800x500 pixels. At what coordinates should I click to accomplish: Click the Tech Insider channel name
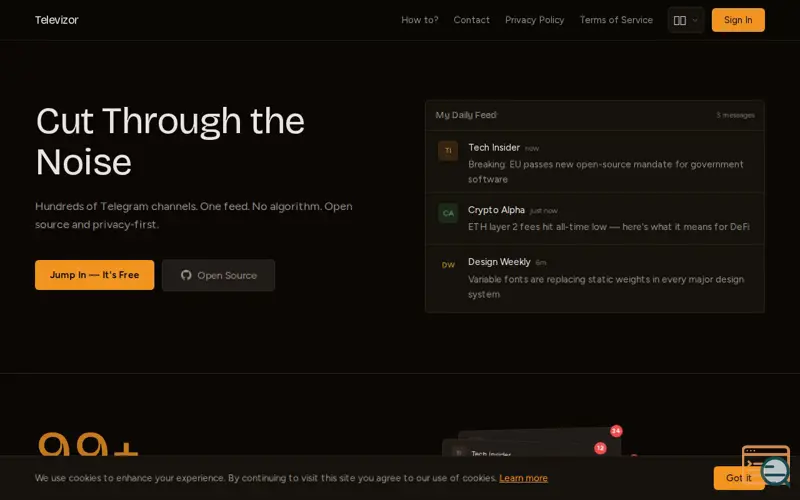coord(494,147)
